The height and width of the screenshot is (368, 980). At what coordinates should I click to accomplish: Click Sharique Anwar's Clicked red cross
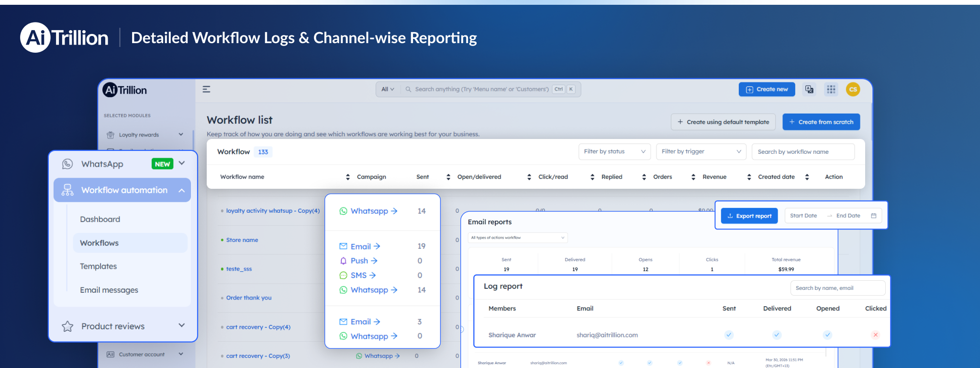pos(876,335)
